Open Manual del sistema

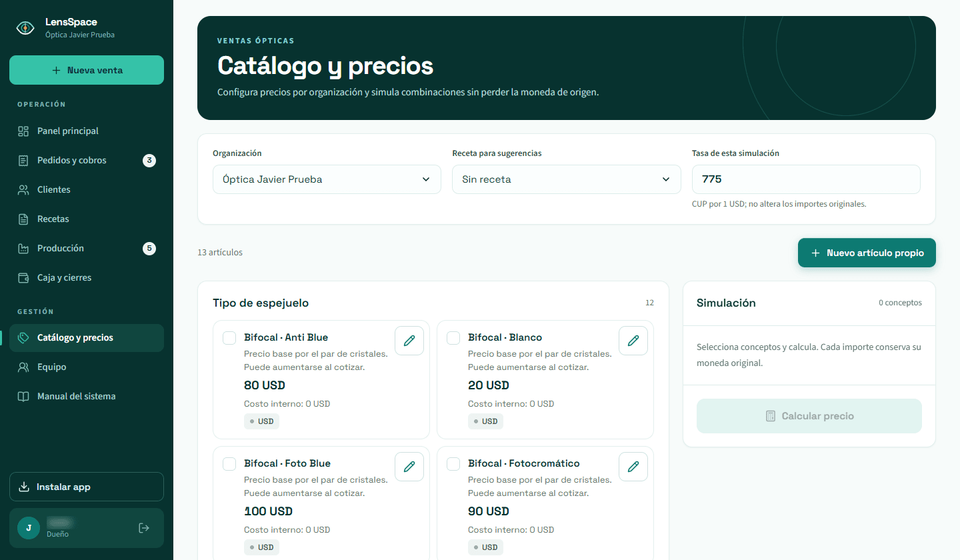pyautogui.click(x=87, y=397)
